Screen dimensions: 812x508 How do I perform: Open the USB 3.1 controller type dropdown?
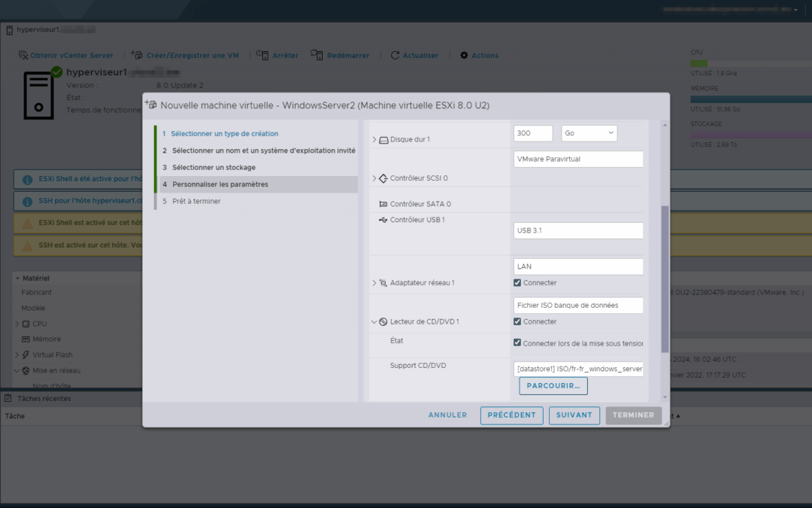click(x=578, y=231)
